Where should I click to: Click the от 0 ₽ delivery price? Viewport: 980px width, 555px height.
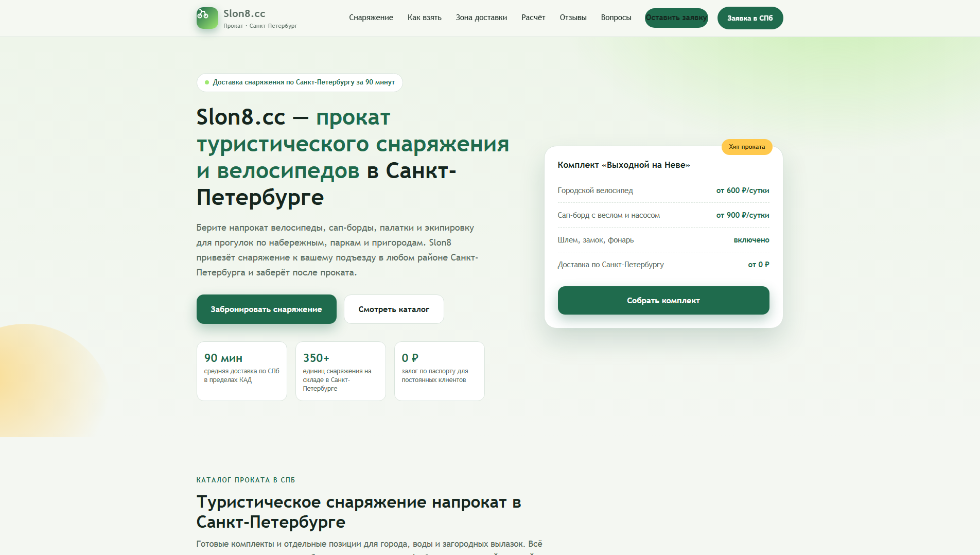pyautogui.click(x=759, y=265)
